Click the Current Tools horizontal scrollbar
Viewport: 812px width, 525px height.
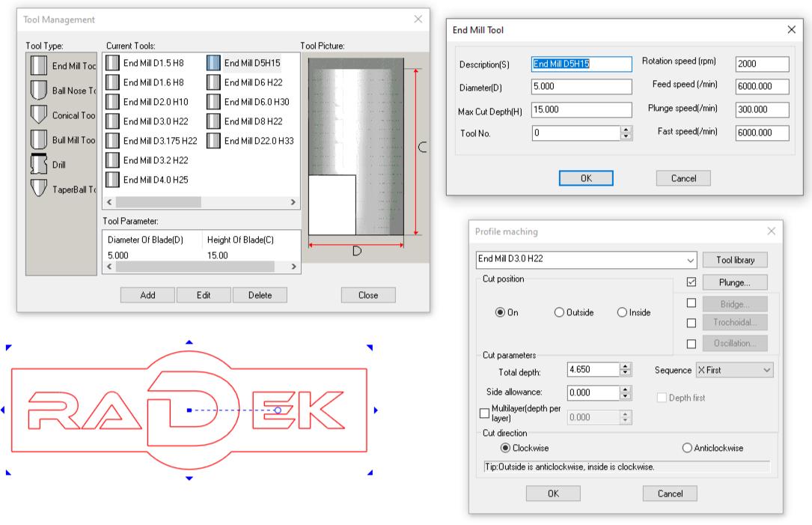pyautogui.click(x=158, y=202)
